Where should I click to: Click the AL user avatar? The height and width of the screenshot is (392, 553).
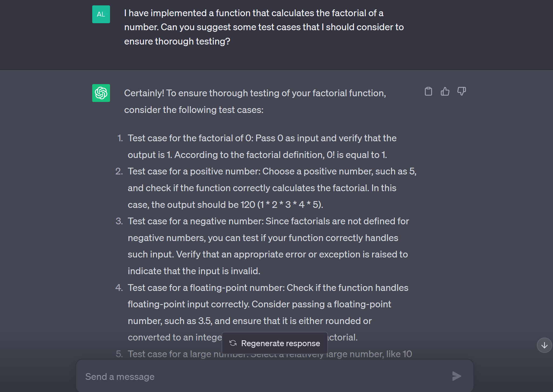tap(101, 14)
